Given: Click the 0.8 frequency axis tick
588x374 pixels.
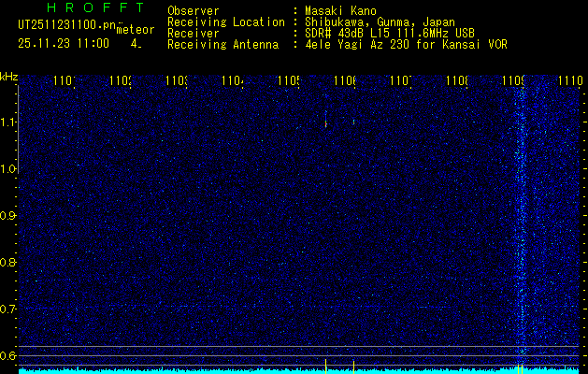Looking at the screenshot, I should pyautogui.click(x=8, y=263).
